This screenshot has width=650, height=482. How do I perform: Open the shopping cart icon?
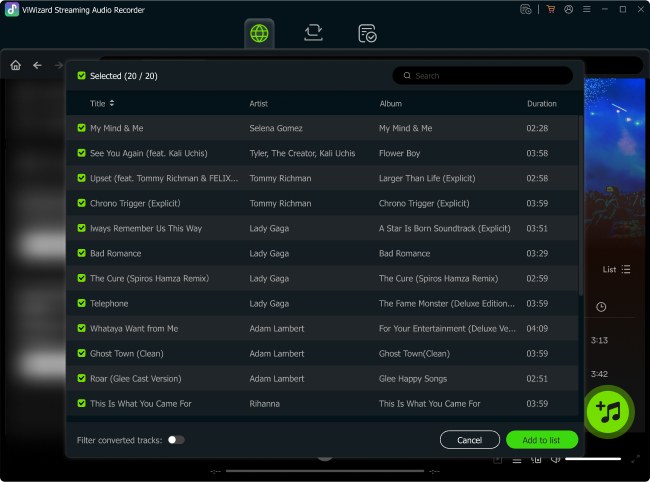pos(551,9)
